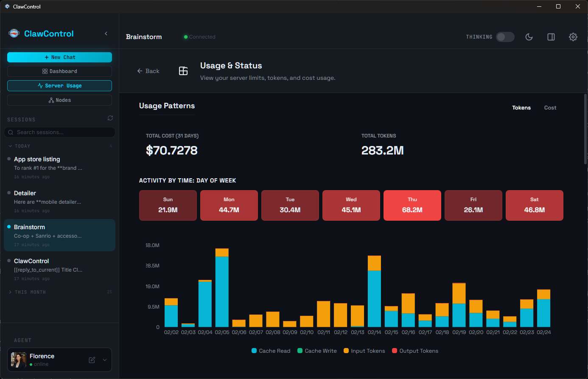Viewport: 588px width, 379px height.
Task: Enable the THINKING toggle
Action: 505,37
